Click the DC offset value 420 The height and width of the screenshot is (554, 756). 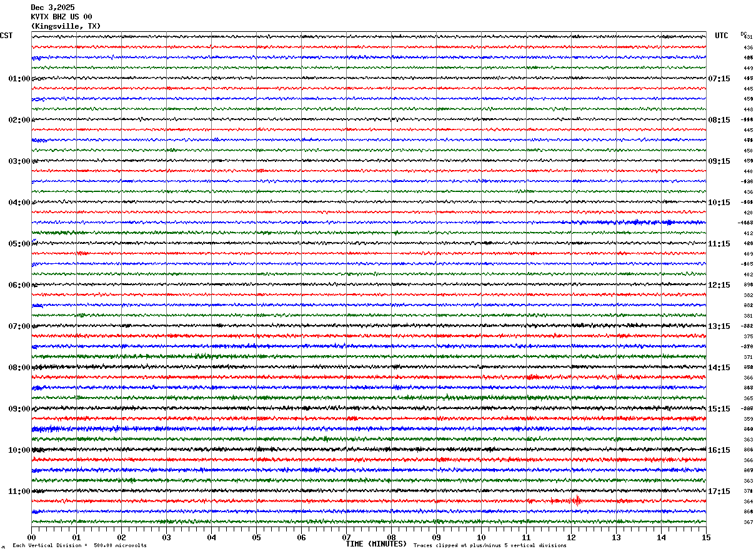(748, 213)
